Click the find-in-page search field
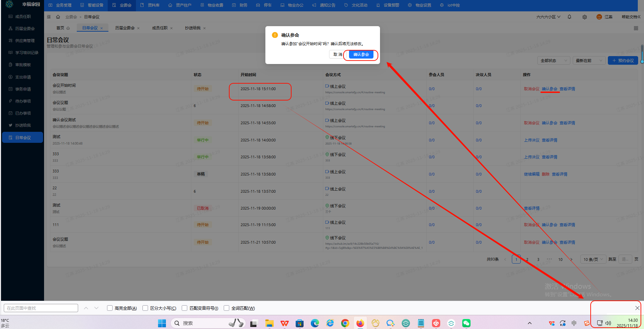Image resolution: width=644 pixels, height=329 pixels. [41, 308]
